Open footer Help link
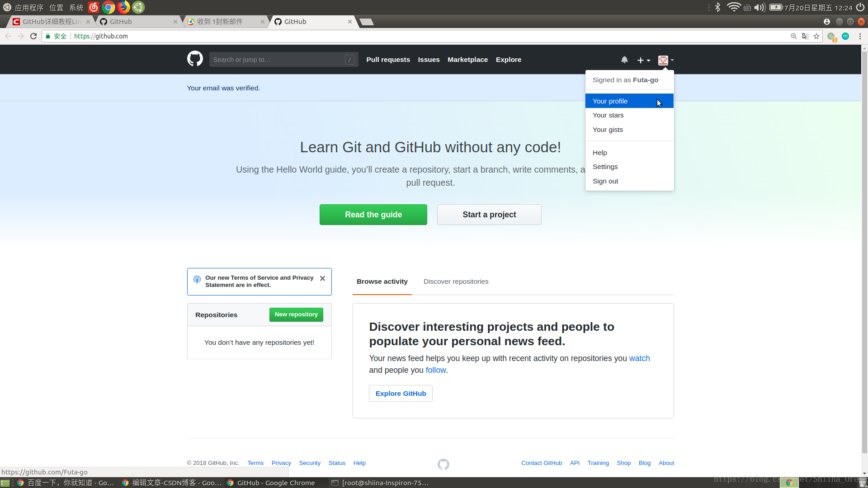 [x=359, y=463]
